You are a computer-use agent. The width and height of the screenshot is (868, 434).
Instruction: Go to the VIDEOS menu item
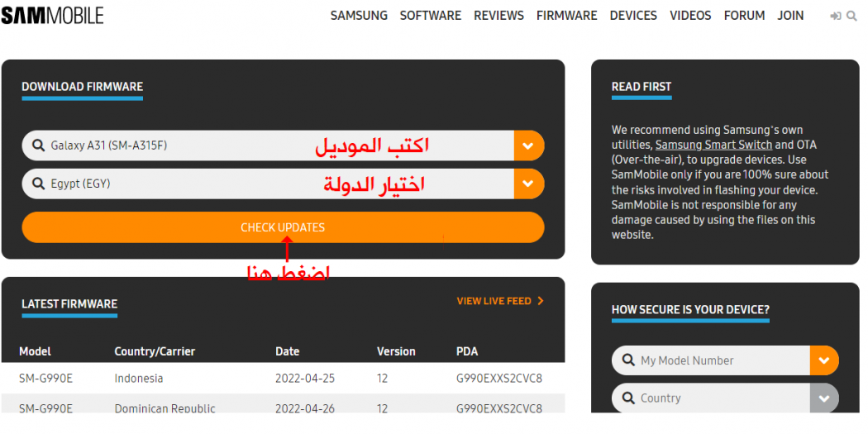[x=691, y=16]
